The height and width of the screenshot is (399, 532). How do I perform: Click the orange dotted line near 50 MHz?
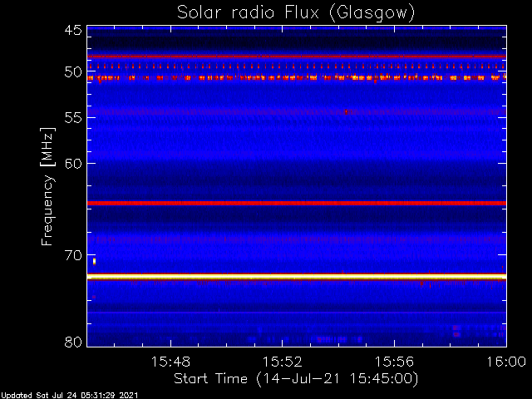[296, 77]
